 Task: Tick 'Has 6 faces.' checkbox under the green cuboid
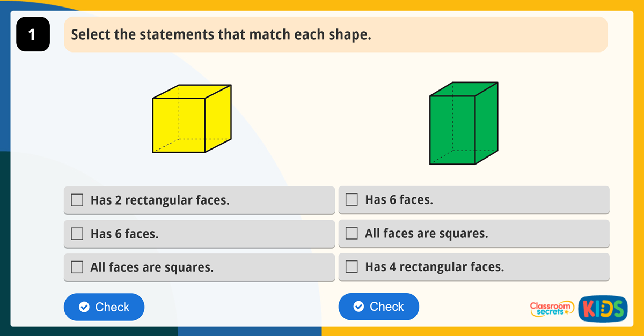point(352,200)
